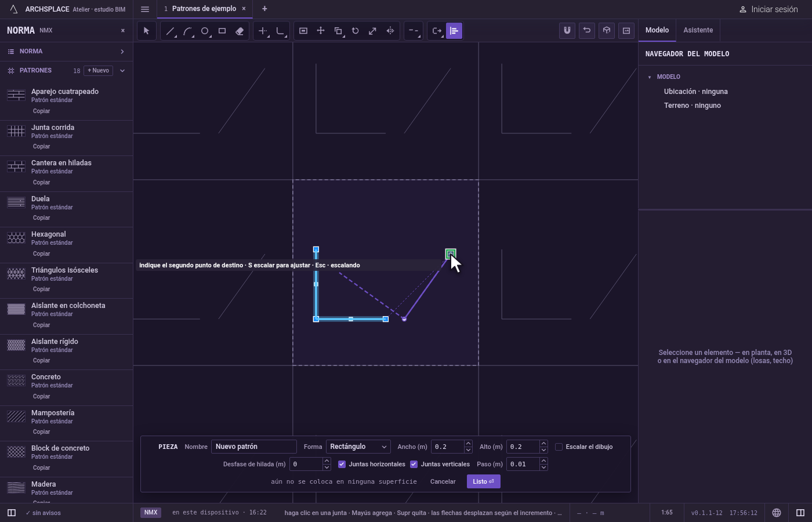Add a new document tab
Screen dimensions: 812x522
click(x=264, y=9)
